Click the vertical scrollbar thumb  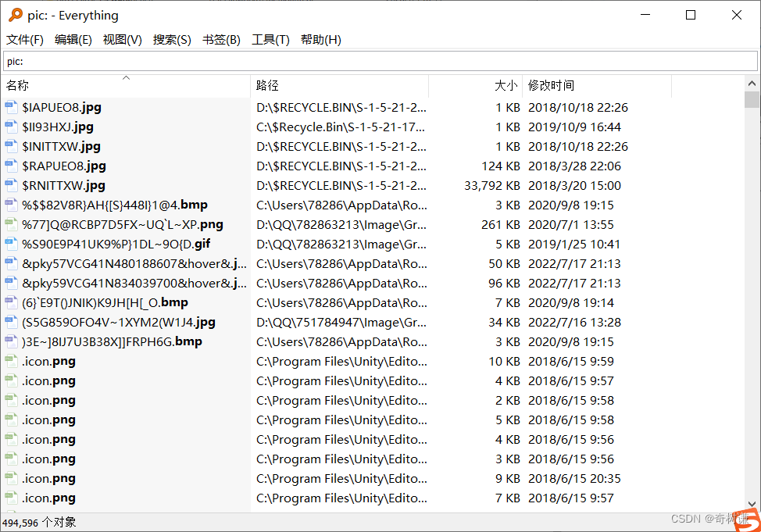pos(752,99)
